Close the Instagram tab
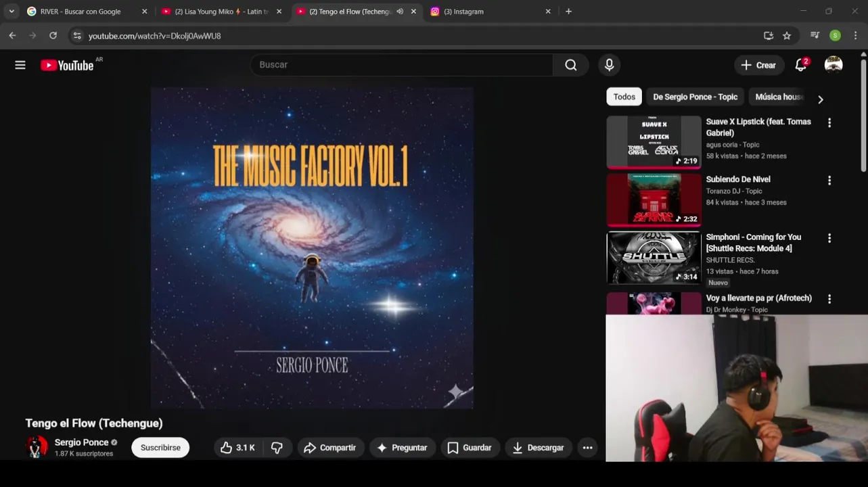 [548, 11]
